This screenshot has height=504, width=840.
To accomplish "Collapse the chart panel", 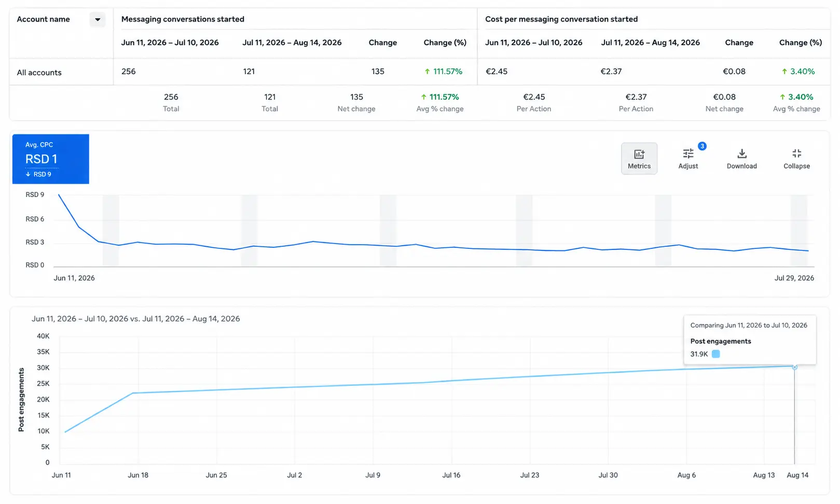I will point(796,159).
